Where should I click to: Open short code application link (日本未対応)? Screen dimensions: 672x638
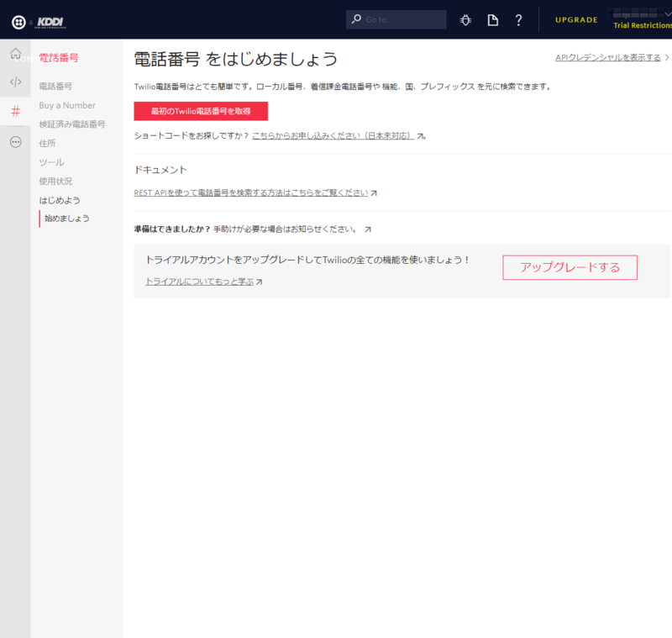click(333, 136)
